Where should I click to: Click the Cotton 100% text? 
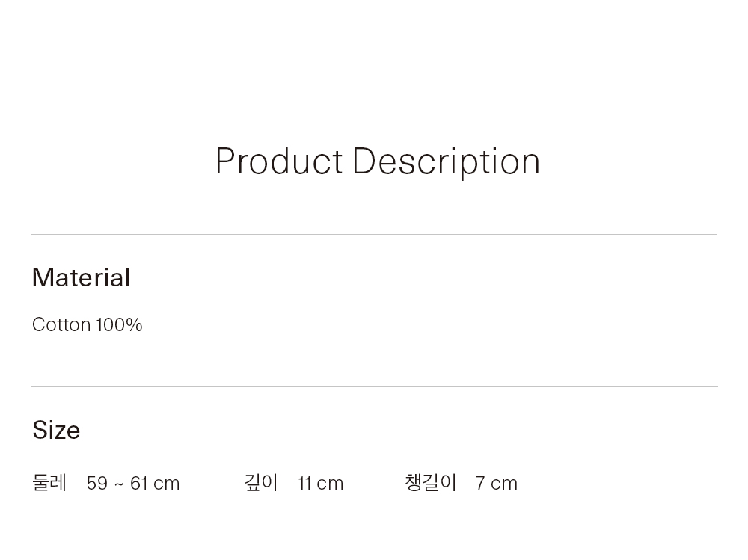click(87, 324)
